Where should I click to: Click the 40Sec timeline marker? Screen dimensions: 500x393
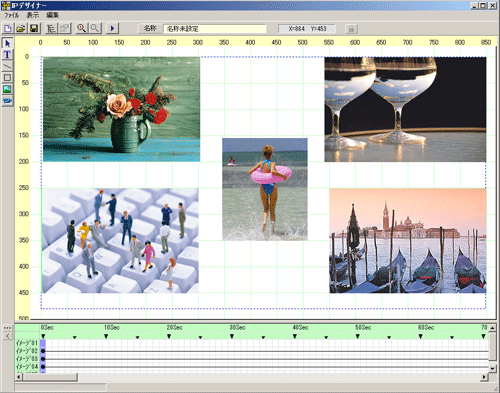point(295,337)
